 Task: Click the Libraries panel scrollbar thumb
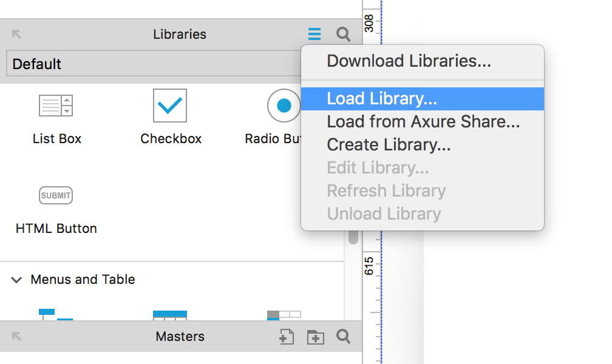[x=353, y=237]
